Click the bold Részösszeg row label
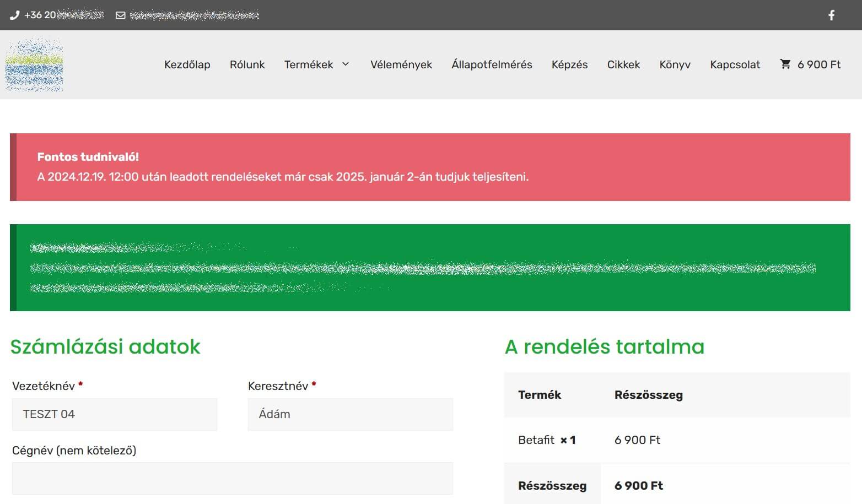Image resolution: width=862 pixels, height=504 pixels. [x=552, y=486]
